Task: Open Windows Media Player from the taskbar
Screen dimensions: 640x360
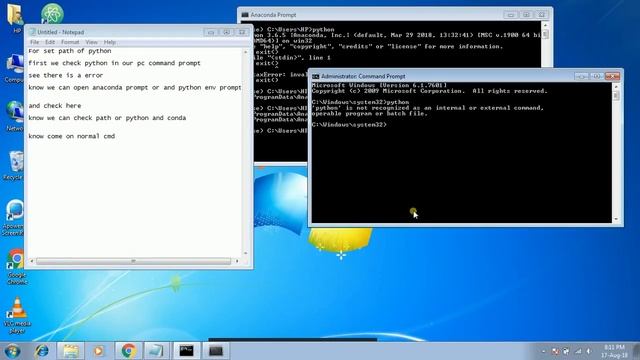Action: click(98, 351)
